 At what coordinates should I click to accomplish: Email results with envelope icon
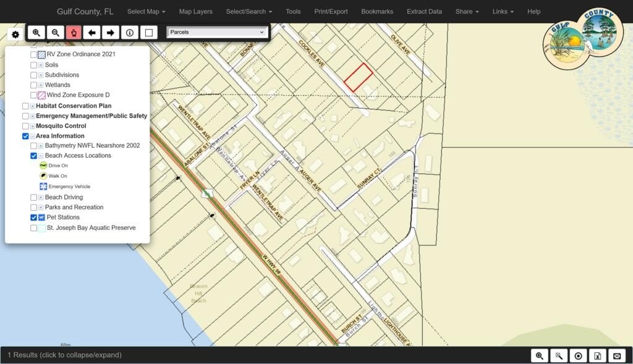pyautogui.click(x=617, y=355)
